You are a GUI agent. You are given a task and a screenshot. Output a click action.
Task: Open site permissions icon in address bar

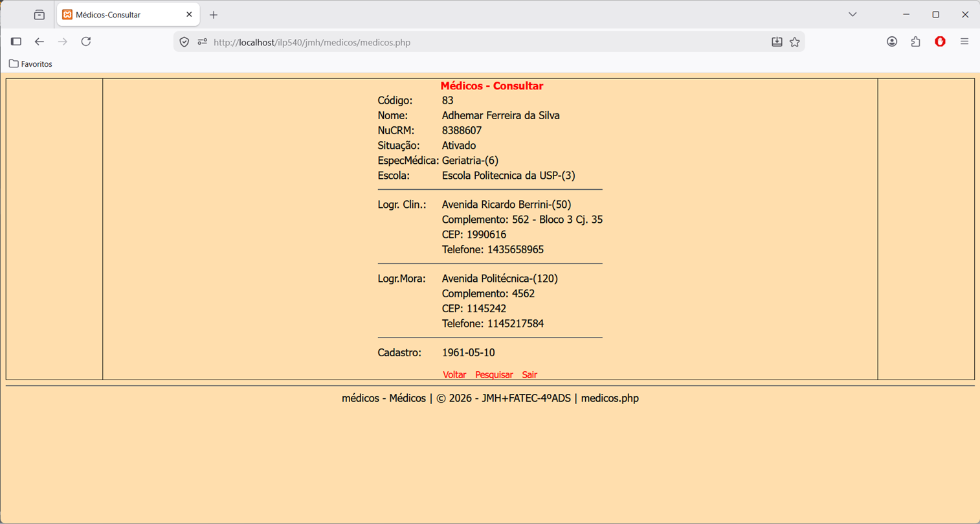pyautogui.click(x=202, y=42)
